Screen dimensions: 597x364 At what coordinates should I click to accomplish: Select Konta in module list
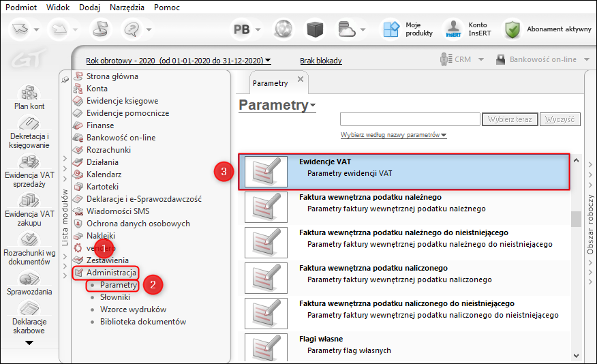(x=97, y=89)
